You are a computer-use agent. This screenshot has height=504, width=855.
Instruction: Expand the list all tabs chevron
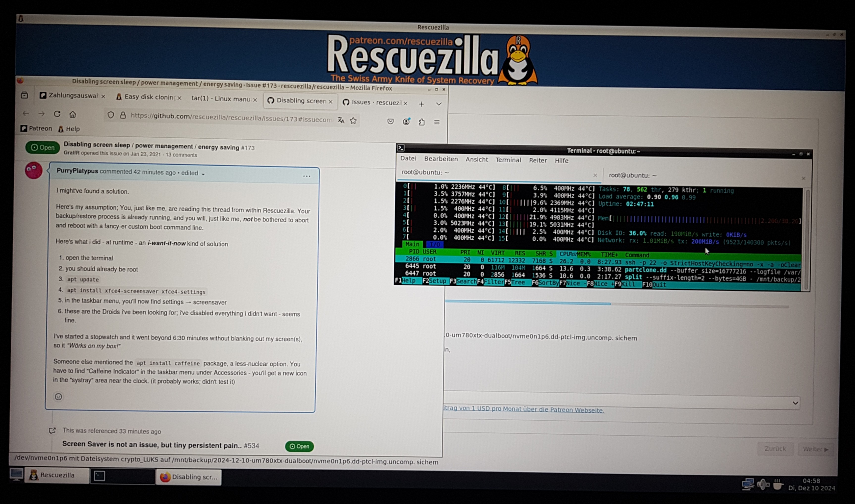(x=439, y=104)
